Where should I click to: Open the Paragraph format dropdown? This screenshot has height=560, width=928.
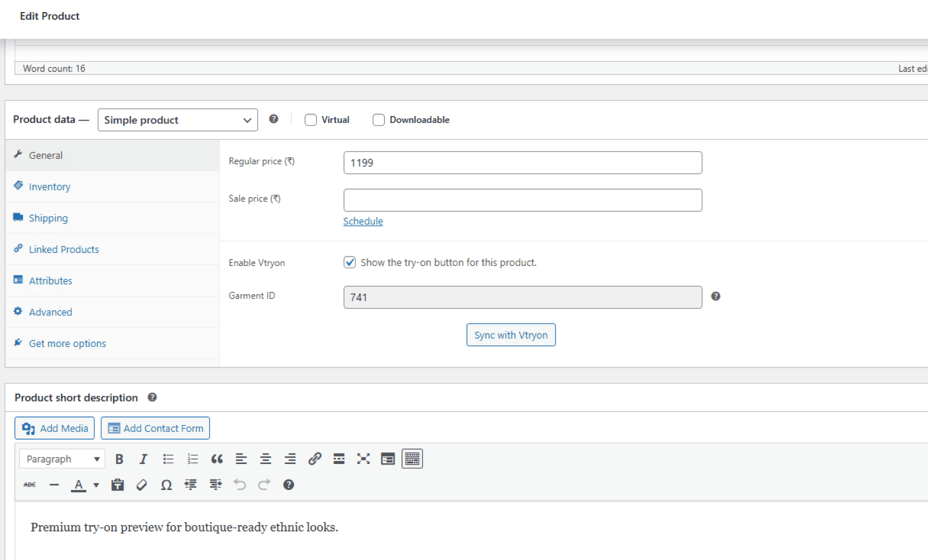(x=61, y=458)
